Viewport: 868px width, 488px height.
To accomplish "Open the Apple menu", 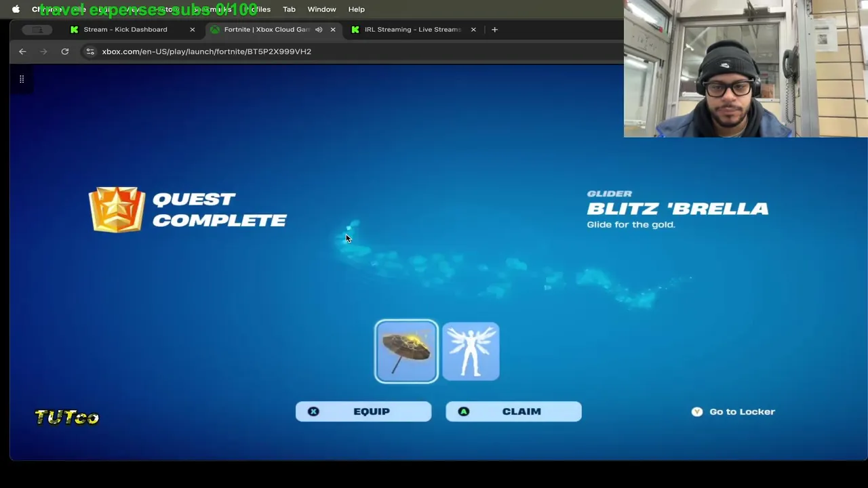I will point(16,9).
